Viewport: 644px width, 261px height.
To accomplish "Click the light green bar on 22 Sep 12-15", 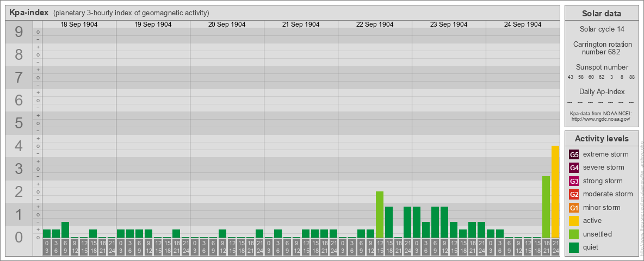I will point(380,215).
